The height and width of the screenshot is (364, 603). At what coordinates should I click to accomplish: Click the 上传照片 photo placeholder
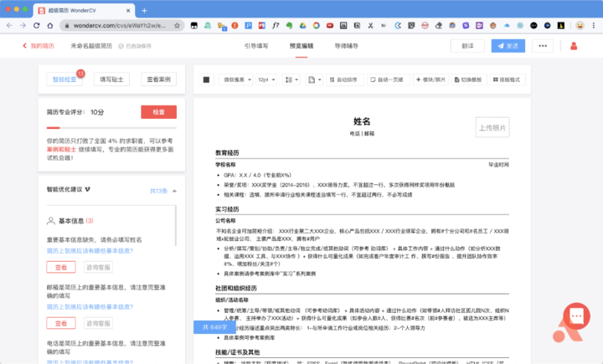[x=492, y=127]
